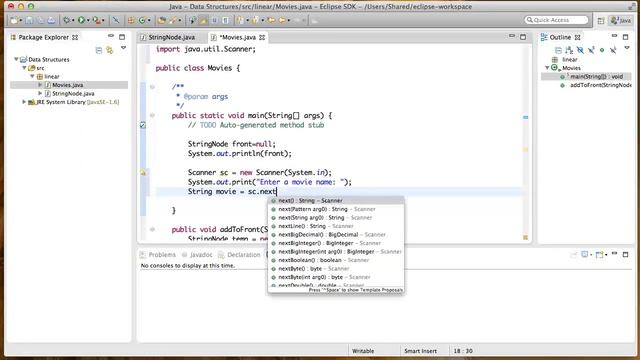Collapse the main method fold marker
640x360 pixels.
click(152, 116)
